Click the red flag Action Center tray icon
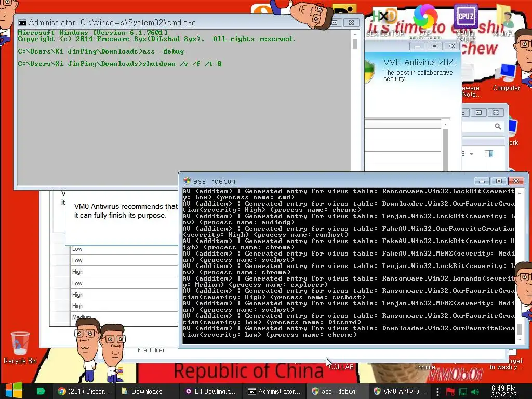Screen dimensions: 532x399 coord(450,392)
